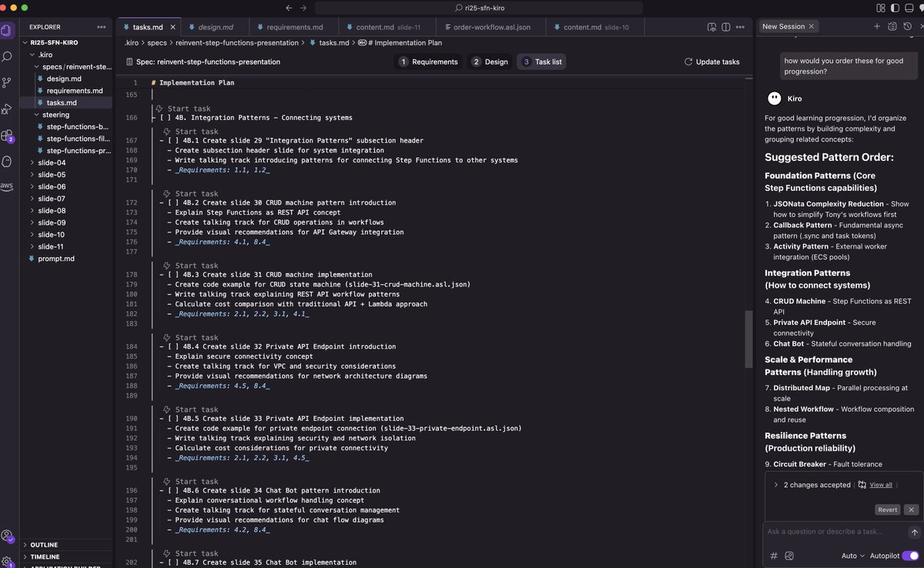Open the Search view icon

click(7, 56)
